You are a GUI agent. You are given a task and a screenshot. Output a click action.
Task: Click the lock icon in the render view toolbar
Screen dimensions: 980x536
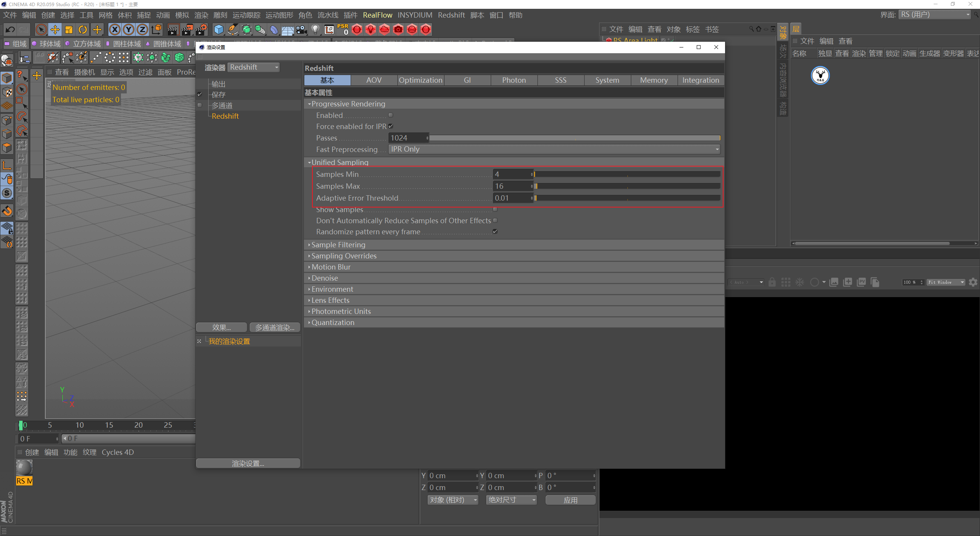[772, 283]
